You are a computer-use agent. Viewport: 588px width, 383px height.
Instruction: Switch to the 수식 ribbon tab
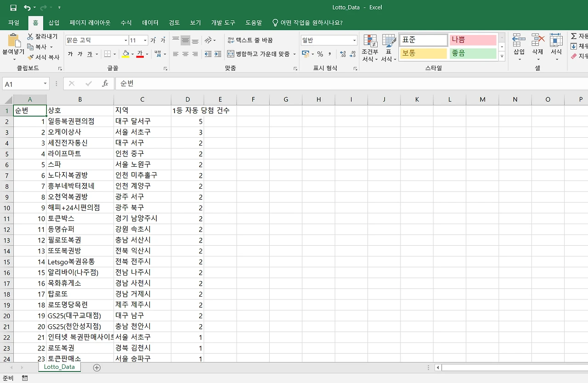126,23
